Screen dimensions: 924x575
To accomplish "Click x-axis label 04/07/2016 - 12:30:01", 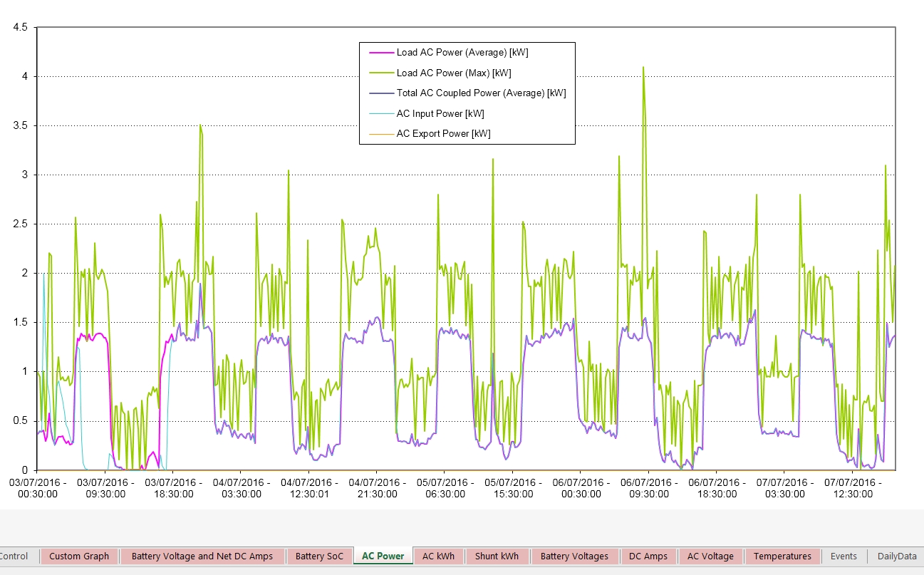I will [x=309, y=488].
